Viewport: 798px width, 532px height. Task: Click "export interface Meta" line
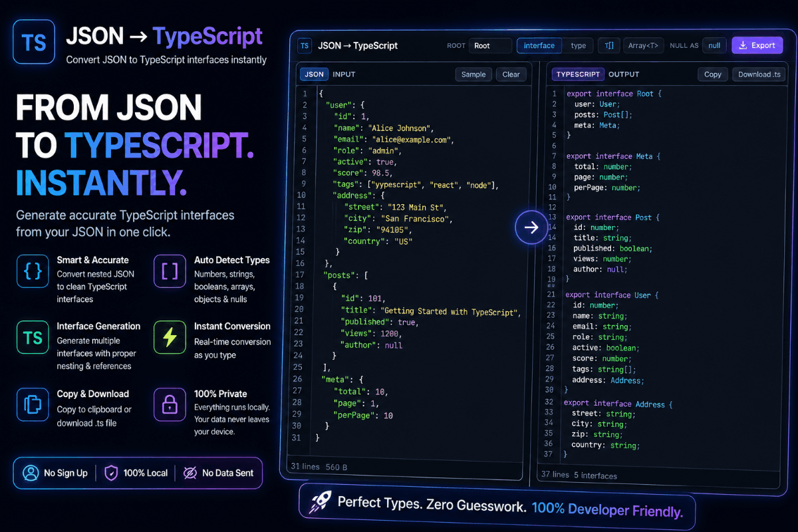click(613, 156)
